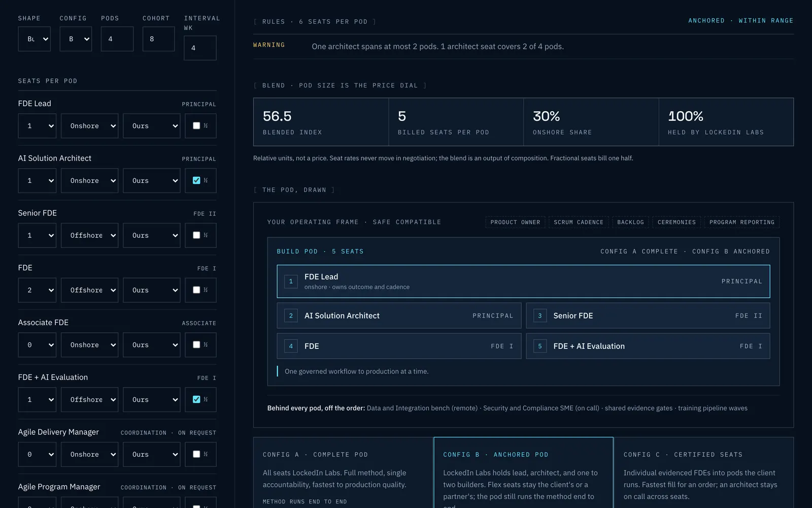Click the Product Owner tag

tap(515, 222)
